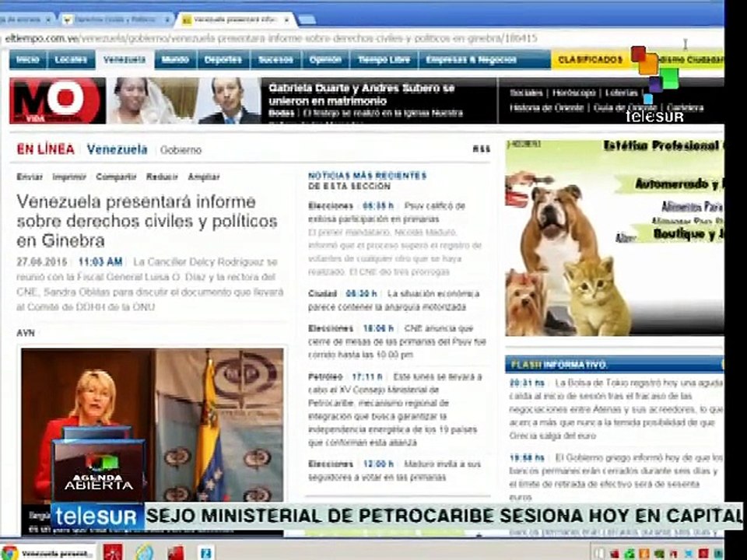This screenshot has width=747, height=560.
Task: Open the wedding bride thumbnail
Action: click(152, 100)
